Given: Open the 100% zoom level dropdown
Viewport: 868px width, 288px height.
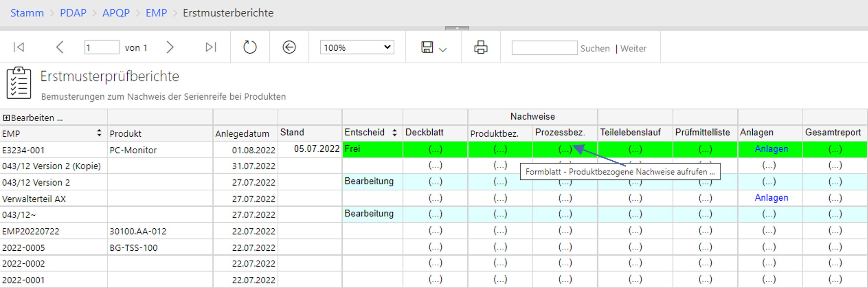Looking at the screenshot, I should pyautogui.click(x=357, y=47).
